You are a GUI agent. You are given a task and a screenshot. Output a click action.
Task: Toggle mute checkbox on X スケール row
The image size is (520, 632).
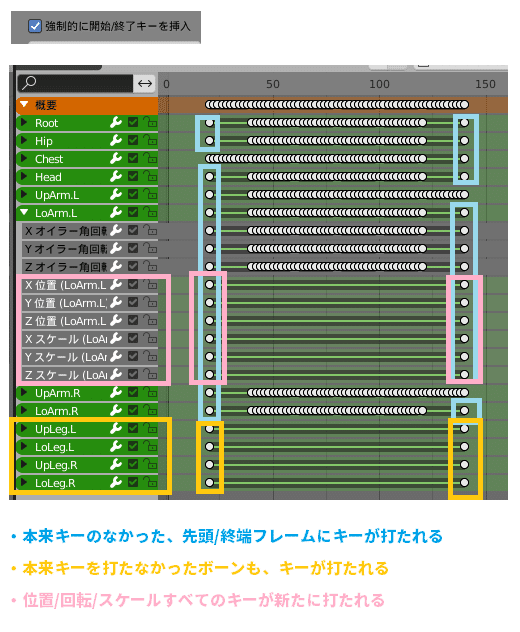coord(133,339)
